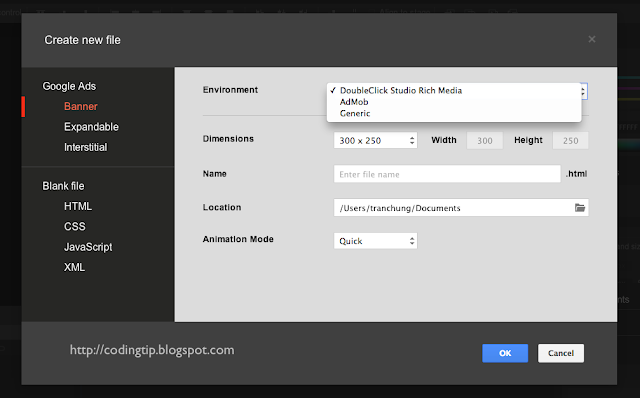Screen dimensions: 640x398
Task: Choose XML blank file type
Action: point(74,267)
